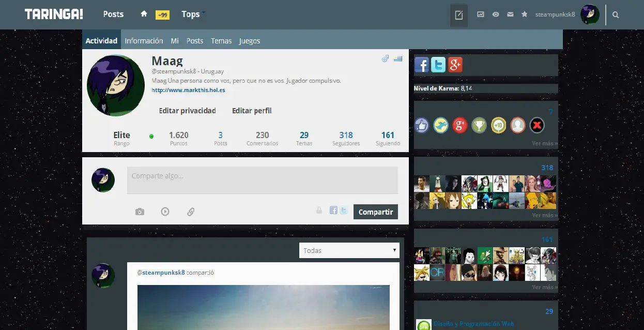Attach a photo with camera icon
This screenshot has width=644, height=330.
[140, 212]
